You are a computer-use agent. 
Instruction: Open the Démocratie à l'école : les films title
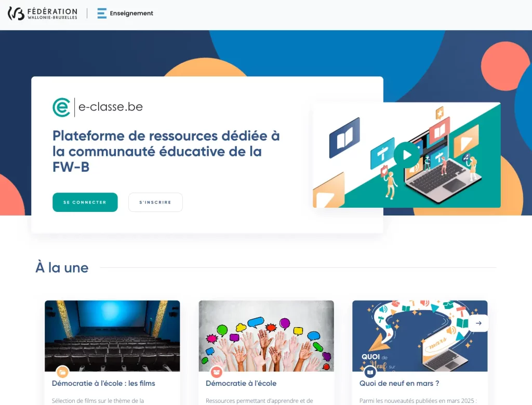tap(103, 383)
